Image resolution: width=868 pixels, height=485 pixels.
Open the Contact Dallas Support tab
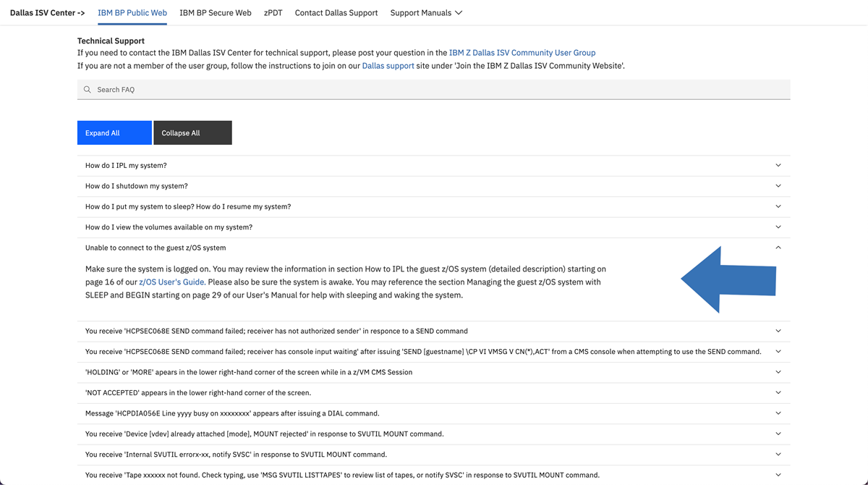[x=336, y=13]
